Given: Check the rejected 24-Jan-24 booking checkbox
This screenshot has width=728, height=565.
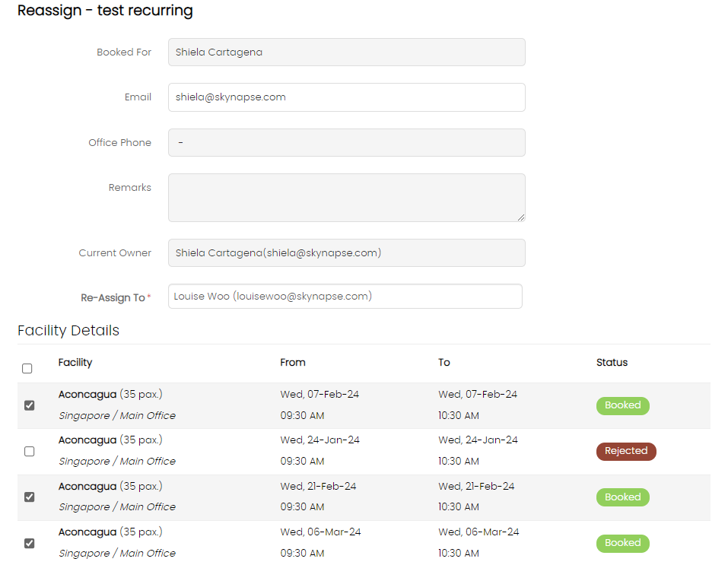Looking at the screenshot, I should pos(29,451).
